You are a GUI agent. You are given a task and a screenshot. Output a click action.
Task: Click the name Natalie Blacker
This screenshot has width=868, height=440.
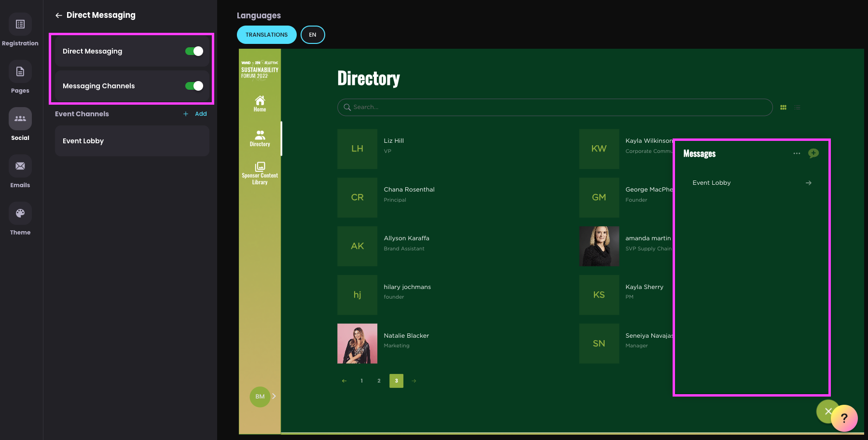[x=406, y=336]
